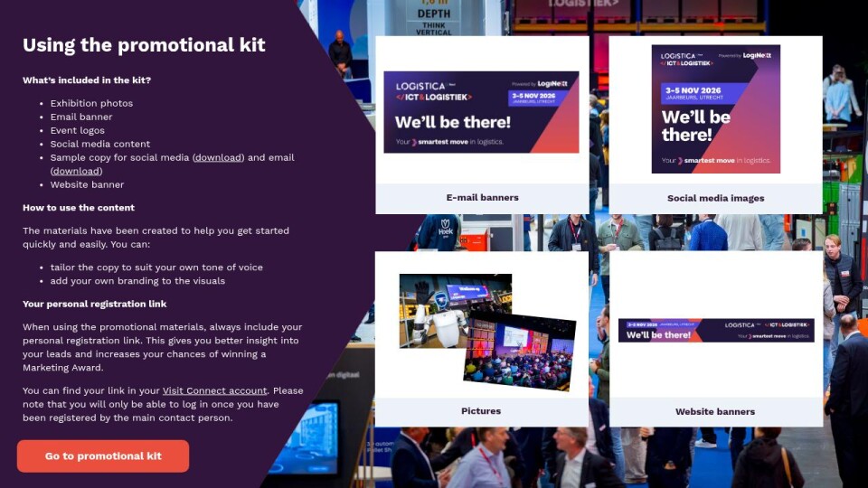This screenshot has width=868, height=488.
Task: Open the social media copy download link
Action: click(218, 157)
